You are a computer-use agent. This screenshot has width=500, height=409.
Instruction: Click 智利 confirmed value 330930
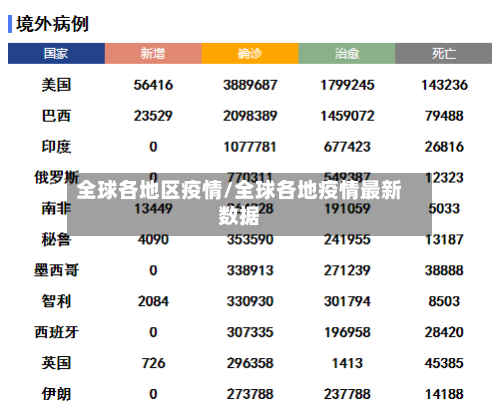click(x=250, y=301)
